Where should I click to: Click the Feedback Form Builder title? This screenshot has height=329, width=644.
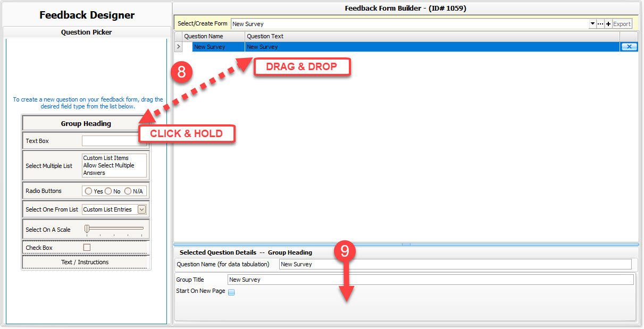coord(406,8)
